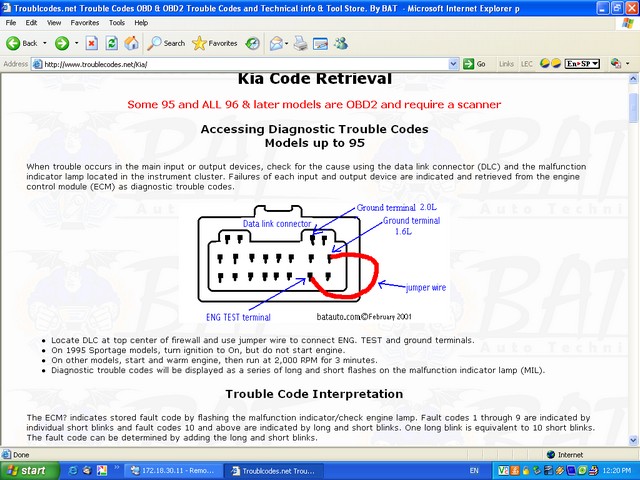Click the green Forward arrow button
The image size is (640, 480).
62,43
